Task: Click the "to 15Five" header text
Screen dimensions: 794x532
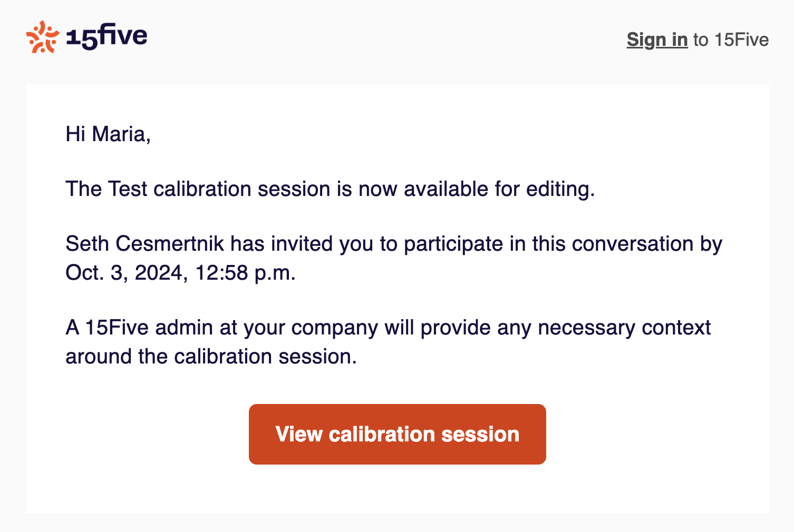Action: pyautogui.click(x=731, y=40)
